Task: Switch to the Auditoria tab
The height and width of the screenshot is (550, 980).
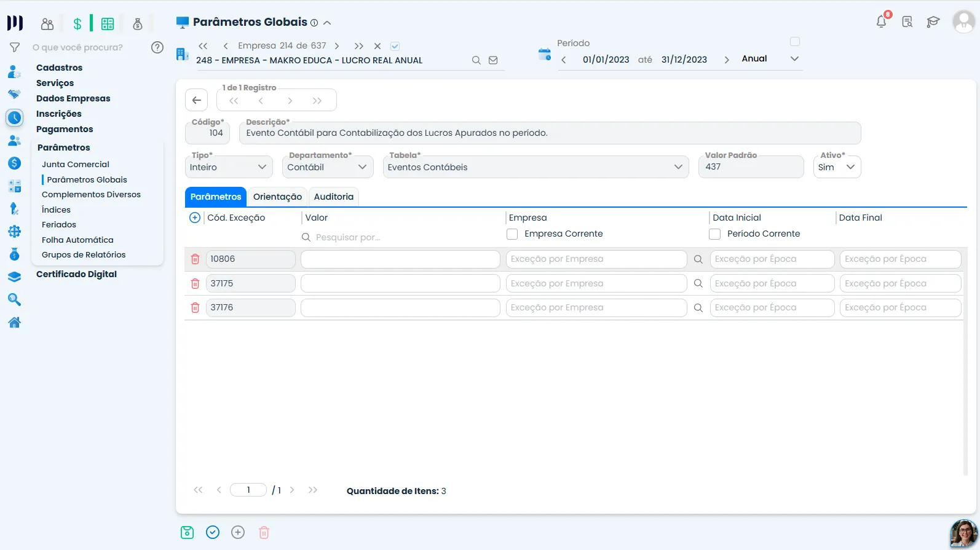Action: 334,197
